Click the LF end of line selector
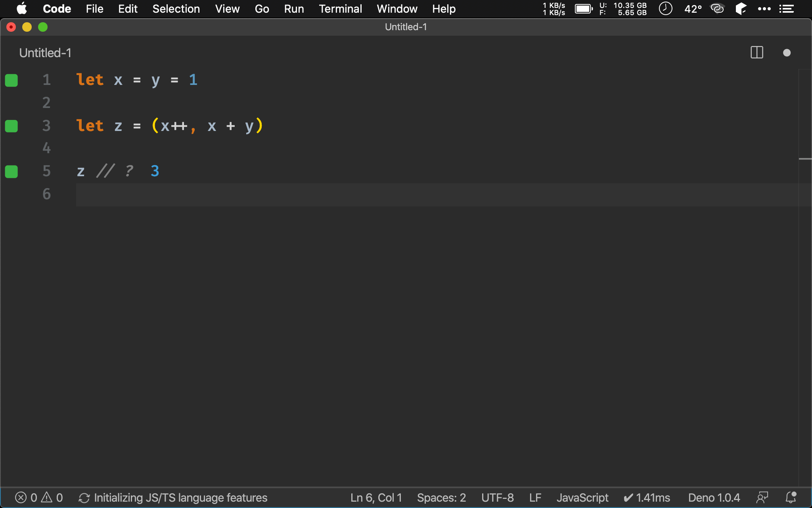 click(535, 497)
